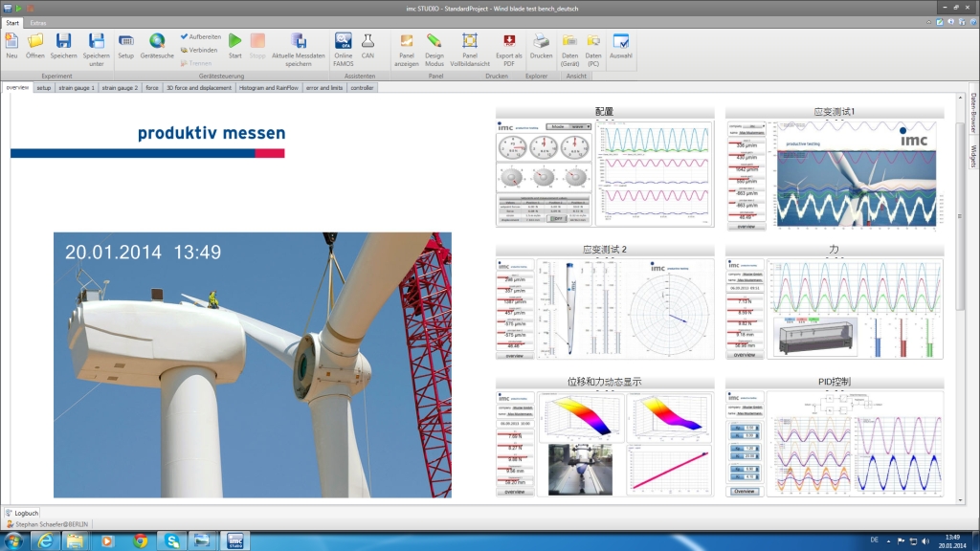Save current data via Aktuelle Messdaten speichern
The width and height of the screenshot is (980, 551).
click(299, 45)
